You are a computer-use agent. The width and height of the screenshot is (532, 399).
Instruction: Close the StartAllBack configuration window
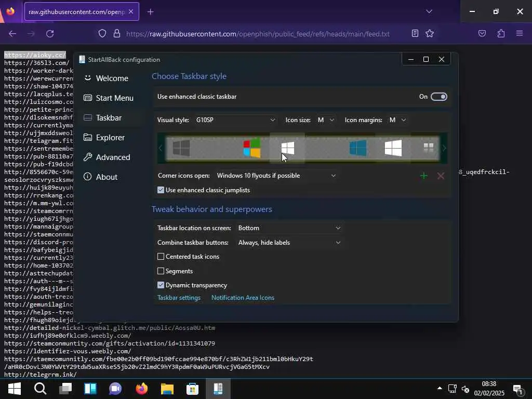[x=442, y=59]
